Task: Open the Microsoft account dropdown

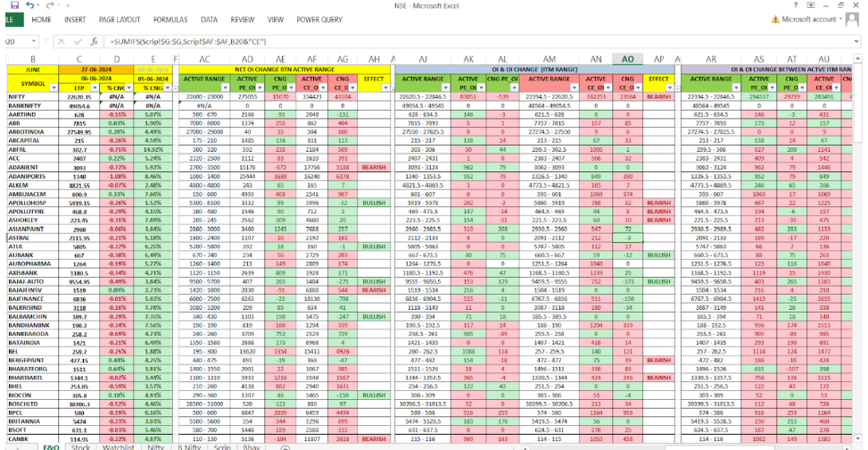Action: pyautogui.click(x=843, y=19)
